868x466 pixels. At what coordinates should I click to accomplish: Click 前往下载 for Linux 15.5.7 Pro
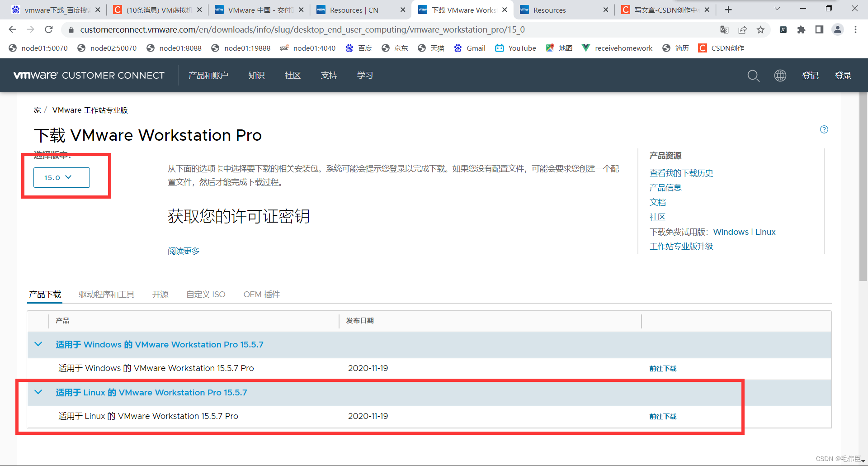pos(663,417)
